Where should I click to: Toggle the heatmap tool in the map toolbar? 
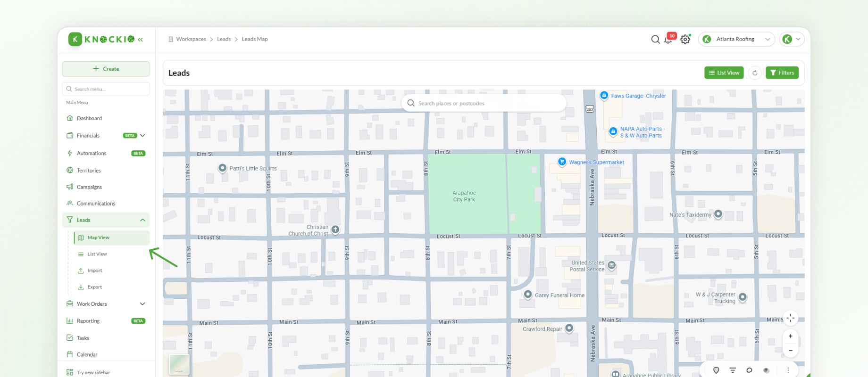point(766,370)
